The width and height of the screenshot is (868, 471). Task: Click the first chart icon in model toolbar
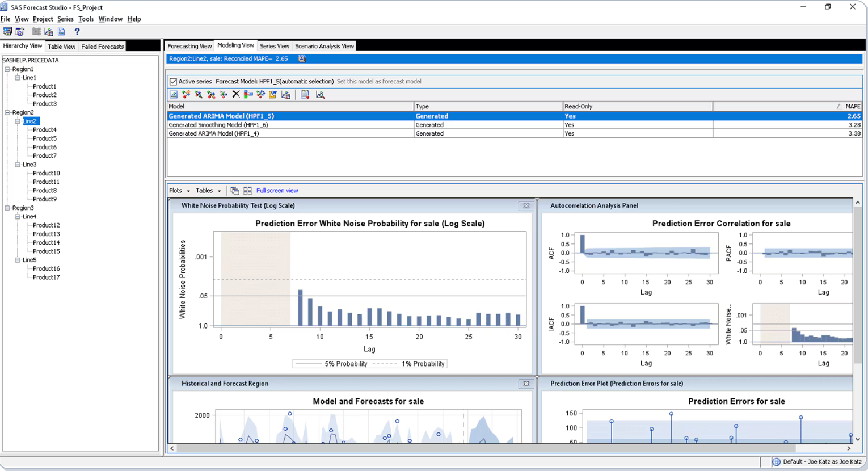[174, 94]
